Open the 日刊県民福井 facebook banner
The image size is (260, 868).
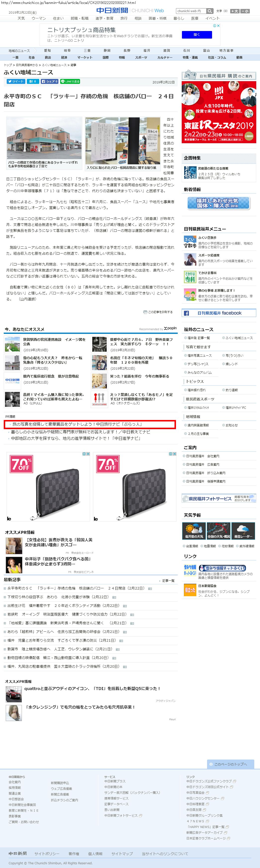tap(219, 313)
